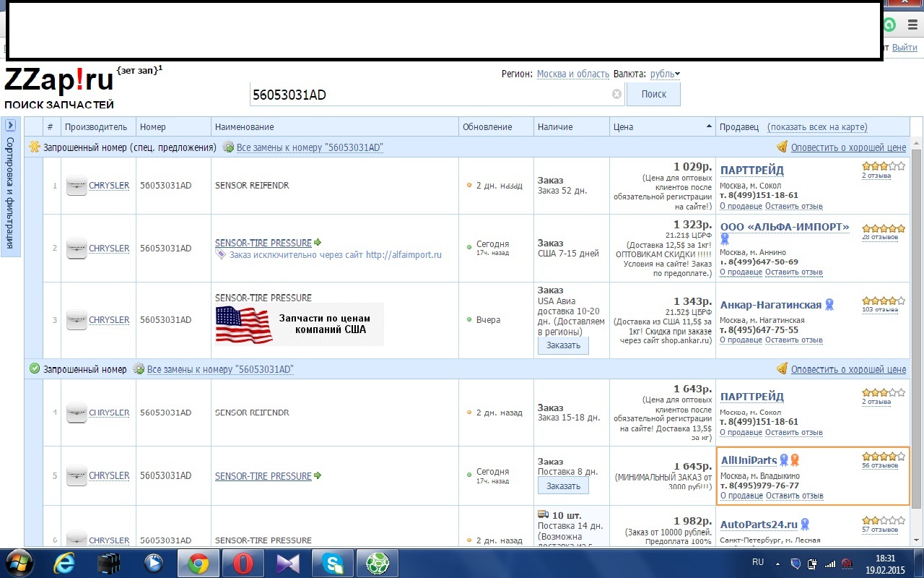Click the truck icon beside '10 шт.'
The width and height of the screenshot is (924, 578).
544,514
